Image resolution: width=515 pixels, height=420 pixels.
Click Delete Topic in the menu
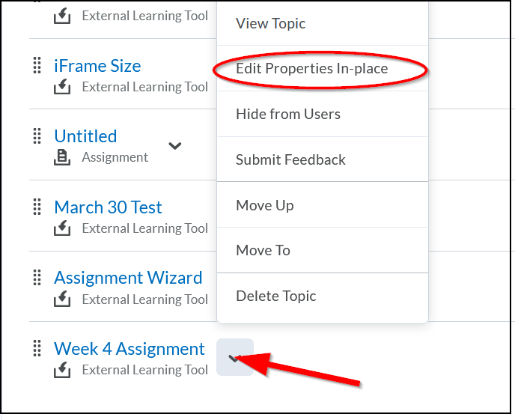pyautogui.click(x=275, y=296)
